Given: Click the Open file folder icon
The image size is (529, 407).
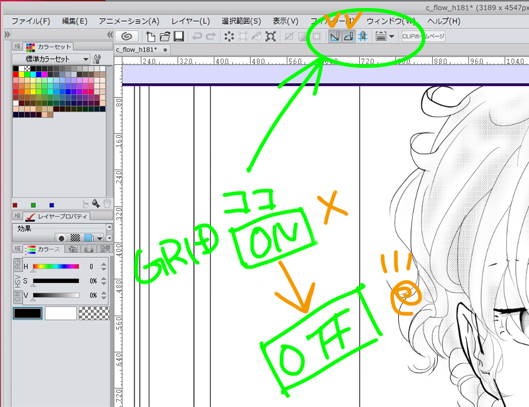Looking at the screenshot, I should coord(165,36).
